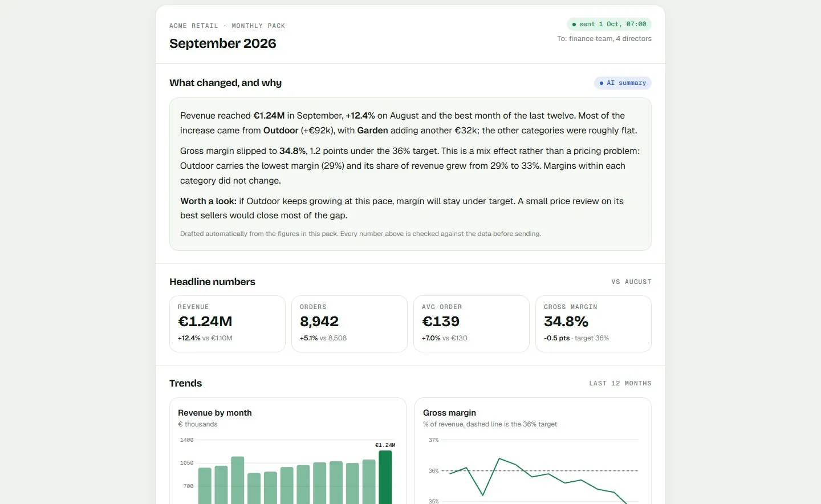Click the 'What changed, and why' heading
This screenshot has height=504, width=821.
click(225, 83)
